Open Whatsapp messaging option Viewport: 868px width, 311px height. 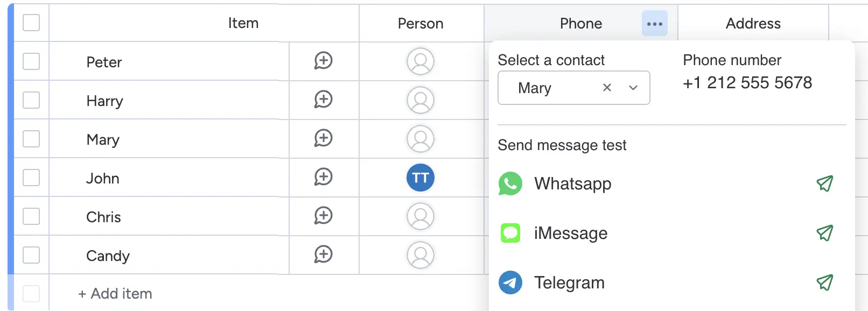[x=572, y=183]
